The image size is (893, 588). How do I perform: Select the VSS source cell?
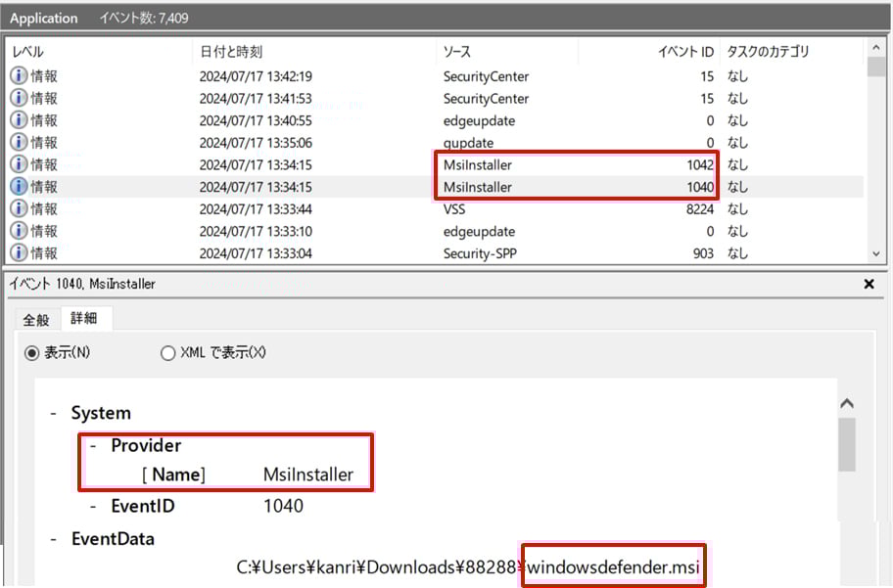coord(454,209)
